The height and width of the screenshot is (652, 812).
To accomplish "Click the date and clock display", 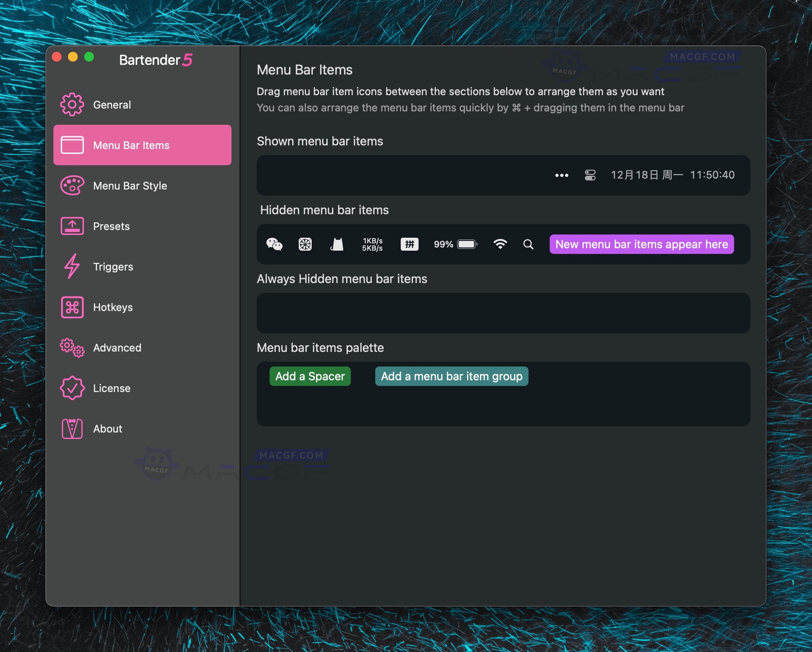I will pos(672,175).
